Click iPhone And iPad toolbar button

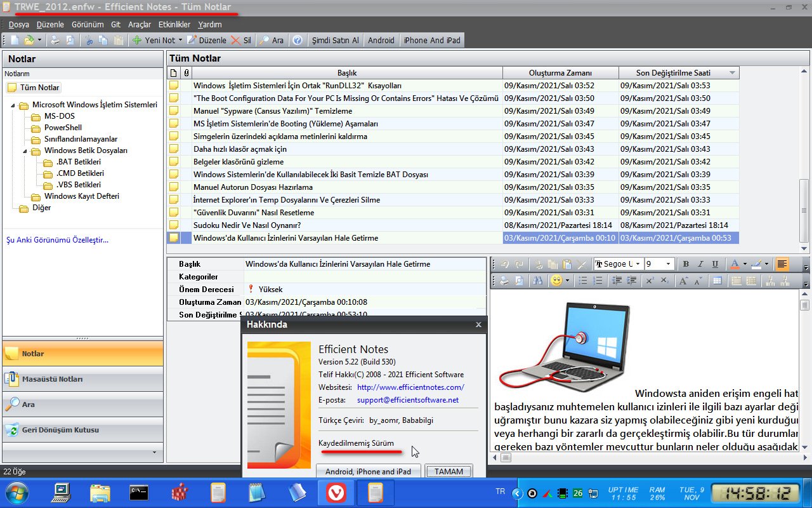point(432,40)
